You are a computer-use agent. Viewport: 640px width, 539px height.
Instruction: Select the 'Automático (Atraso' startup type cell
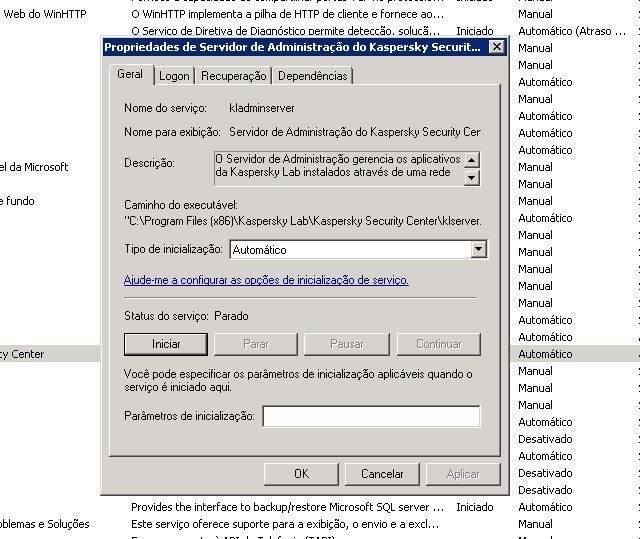pos(572,31)
